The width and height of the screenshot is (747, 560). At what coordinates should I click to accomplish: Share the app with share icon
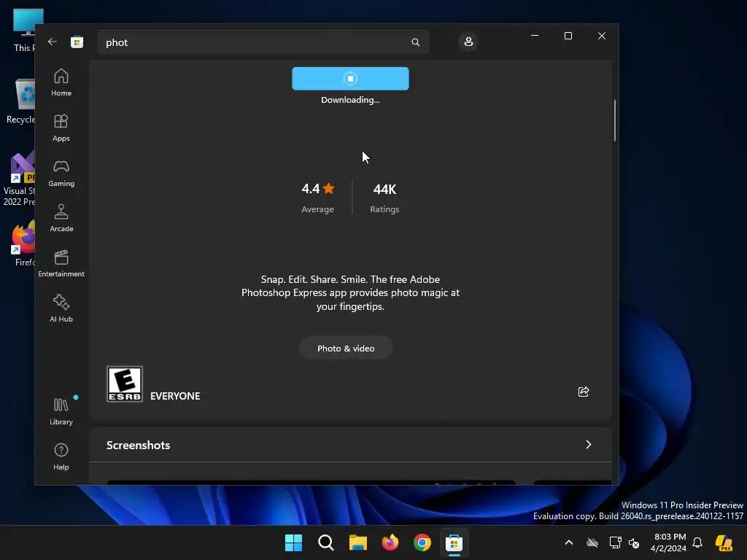583,392
